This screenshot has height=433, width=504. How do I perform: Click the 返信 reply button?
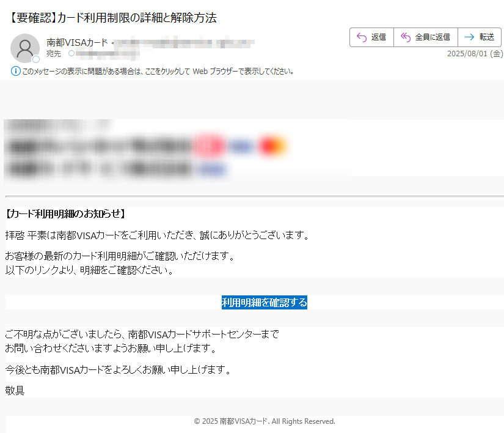click(x=371, y=37)
